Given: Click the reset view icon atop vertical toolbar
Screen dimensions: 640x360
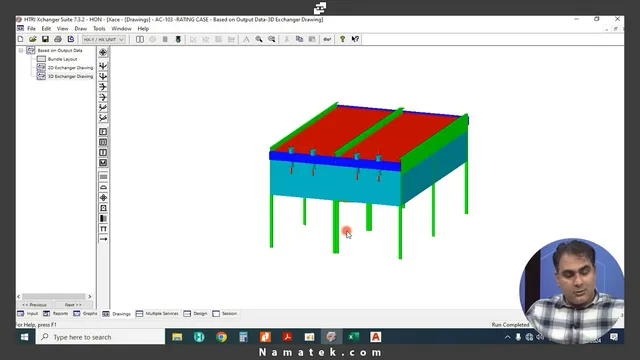Looking at the screenshot, I should (x=103, y=52).
